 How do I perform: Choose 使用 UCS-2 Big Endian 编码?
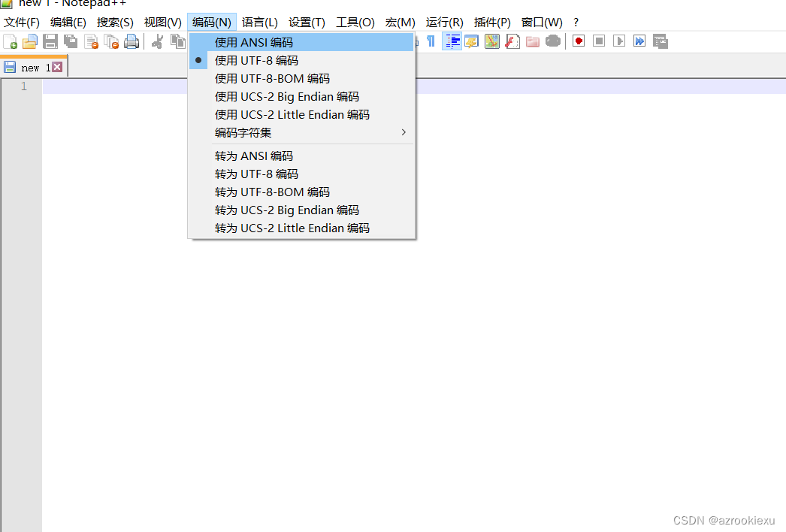[301, 96]
